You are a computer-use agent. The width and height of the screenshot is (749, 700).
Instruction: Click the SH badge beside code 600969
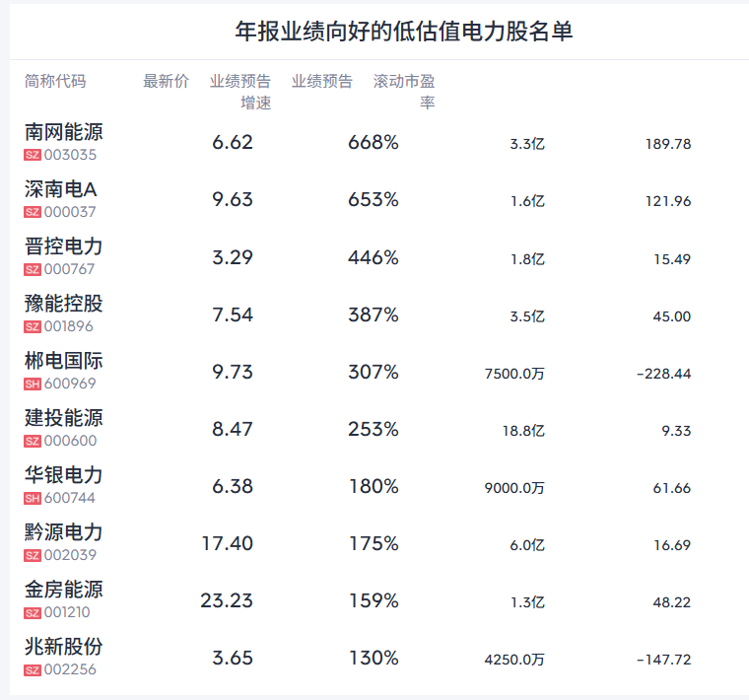[x=33, y=384]
